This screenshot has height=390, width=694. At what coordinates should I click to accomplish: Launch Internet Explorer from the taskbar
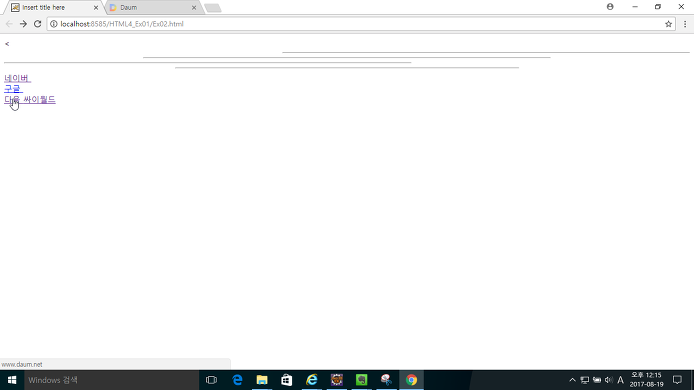pos(312,380)
